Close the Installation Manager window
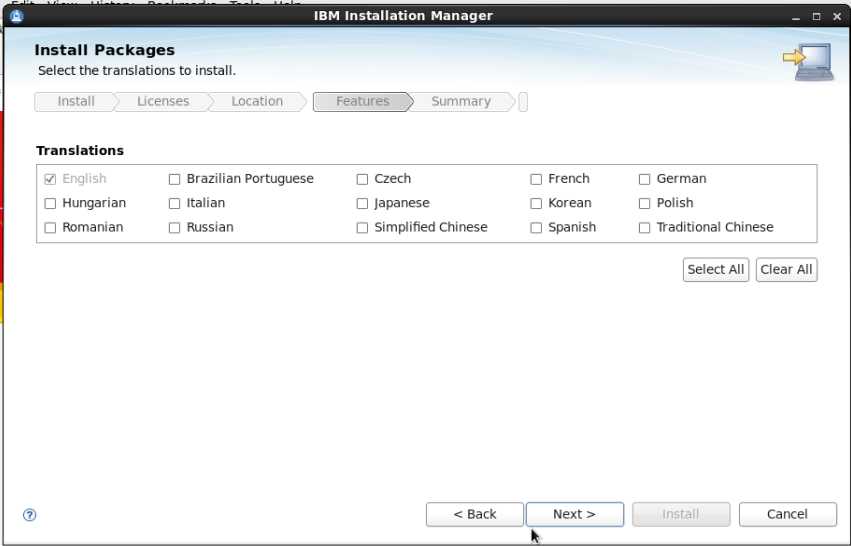This screenshot has width=851, height=546. pos(837,17)
